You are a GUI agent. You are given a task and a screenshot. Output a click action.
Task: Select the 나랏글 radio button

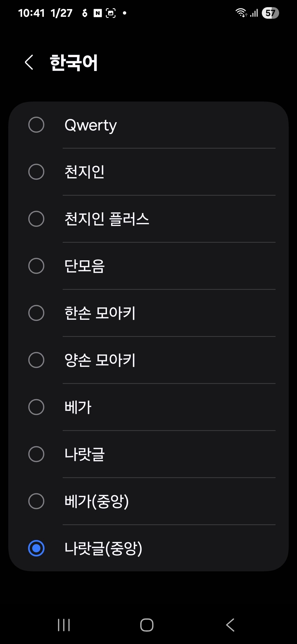click(x=36, y=454)
